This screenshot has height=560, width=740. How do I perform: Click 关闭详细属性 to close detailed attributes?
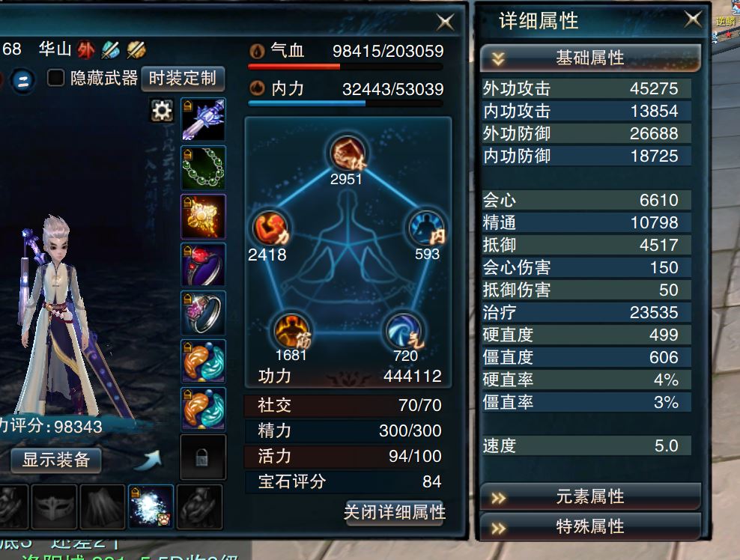395,512
